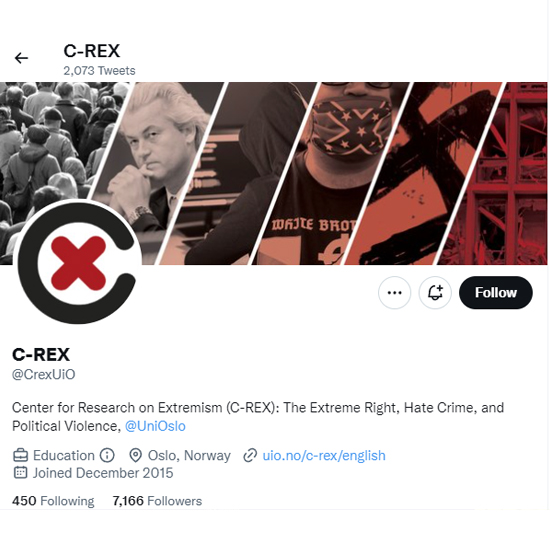Screen dimensions: 550x550
Task: Click the chain link icon beside website
Action: (250, 455)
